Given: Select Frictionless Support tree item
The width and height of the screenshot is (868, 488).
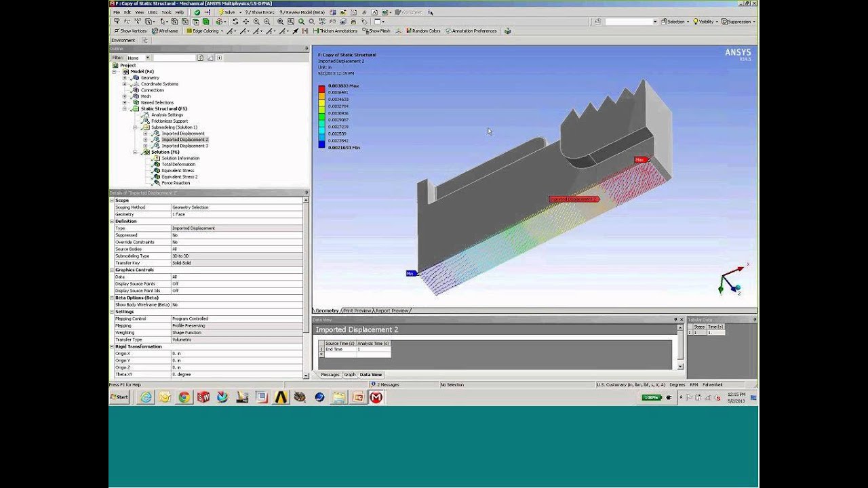Looking at the screenshot, I should 170,121.
